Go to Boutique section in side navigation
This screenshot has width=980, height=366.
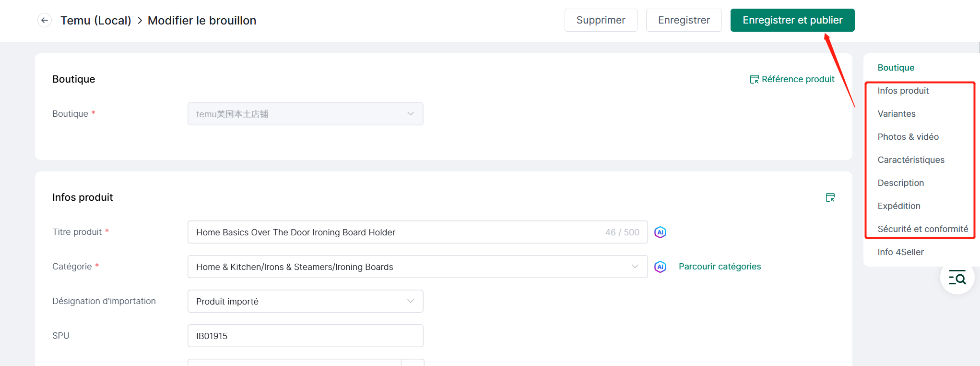click(x=896, y=68)
